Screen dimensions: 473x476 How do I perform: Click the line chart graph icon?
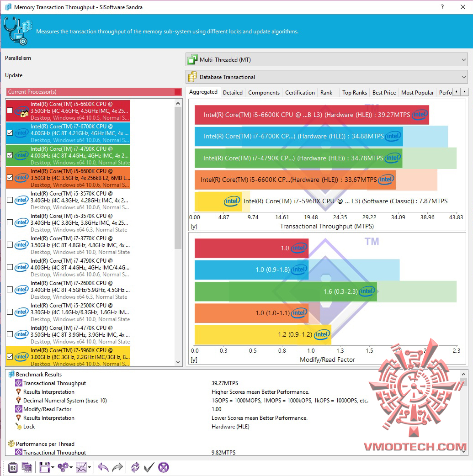81,467
